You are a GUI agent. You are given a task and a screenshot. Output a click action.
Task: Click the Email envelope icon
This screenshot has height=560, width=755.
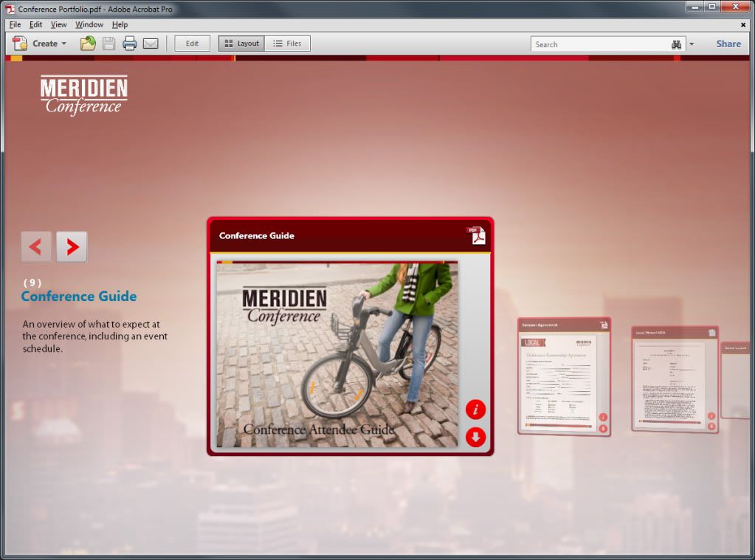[151, 44]
